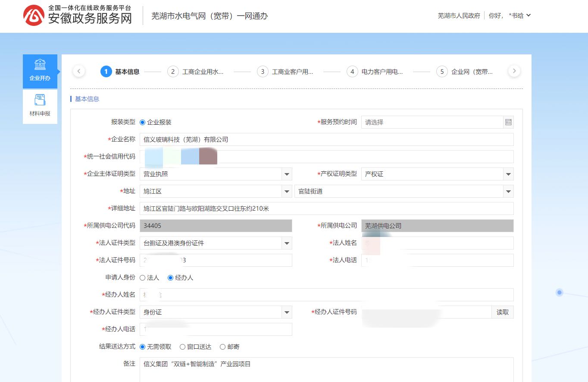Click the 备注 text area
This screenshot has height=382, width=588.
coord(327,369)
